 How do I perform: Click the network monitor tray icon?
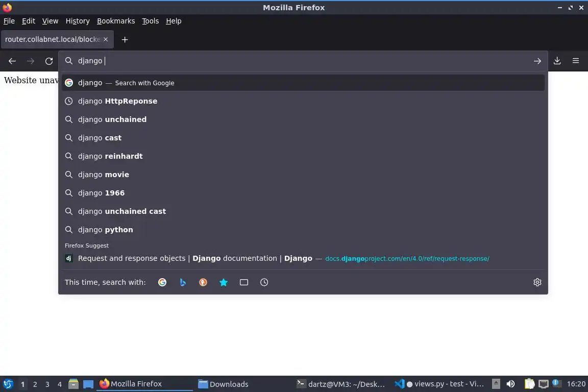tap(544, 384)
